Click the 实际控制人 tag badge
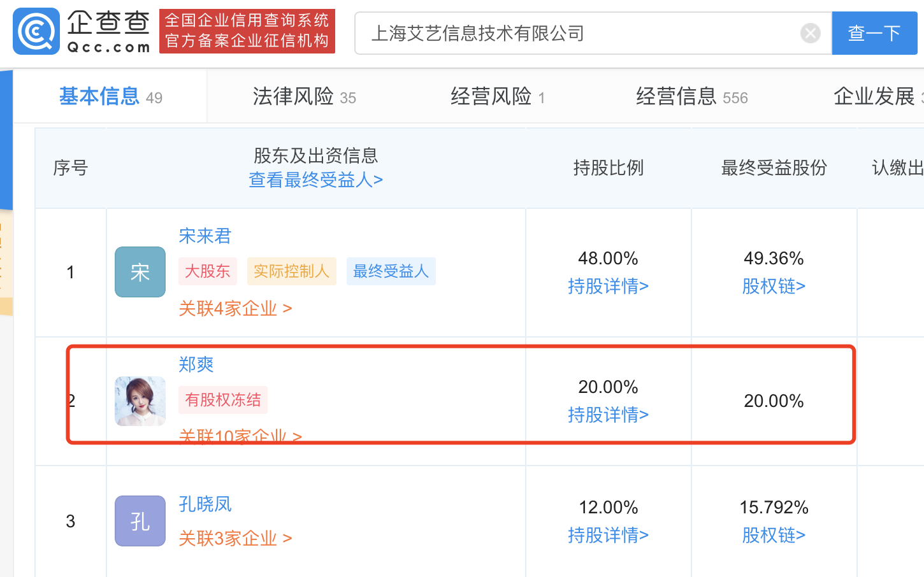Viewport: 924px width, 577px height. (x=291, y=271)
